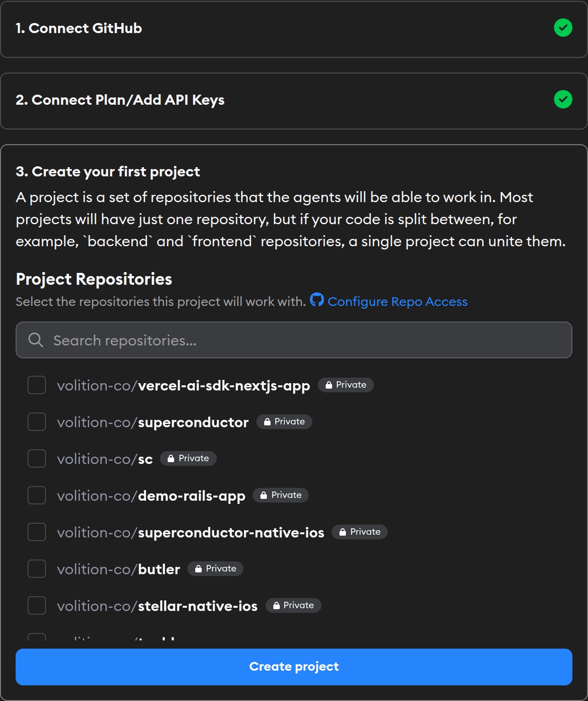This screenshot has height=701, width=588.
Task: Click the 3. Create your first project heading
Action: [x=107, y=172]
